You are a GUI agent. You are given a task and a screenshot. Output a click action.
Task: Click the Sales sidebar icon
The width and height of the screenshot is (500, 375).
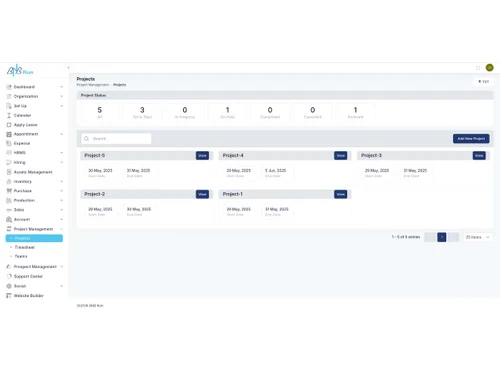click(9, 210)
